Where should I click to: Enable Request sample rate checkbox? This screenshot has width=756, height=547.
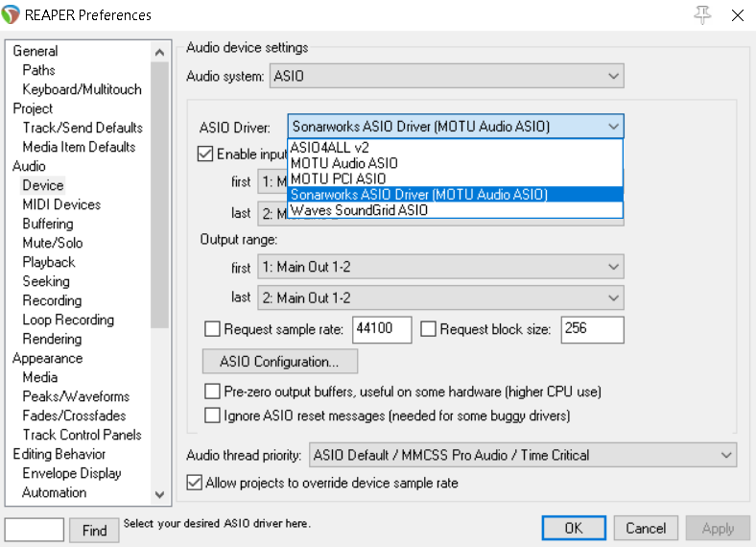(x=212, y=329)
